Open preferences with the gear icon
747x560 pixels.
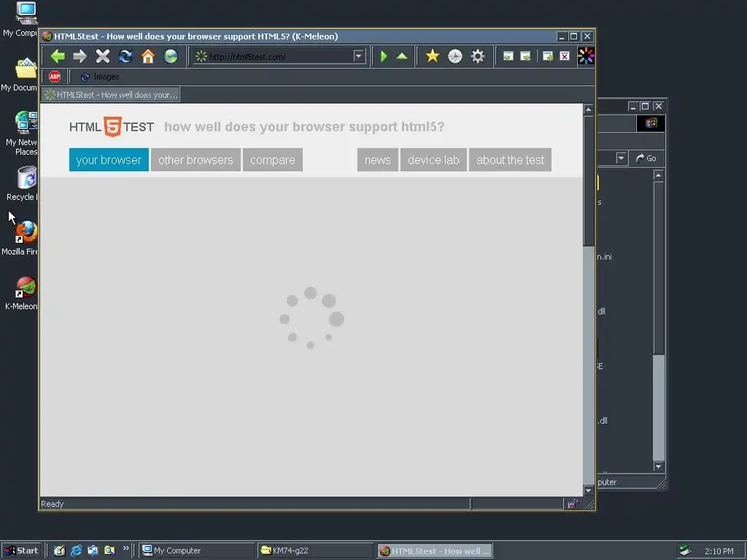pyautogui.click(x=477, y=56)
